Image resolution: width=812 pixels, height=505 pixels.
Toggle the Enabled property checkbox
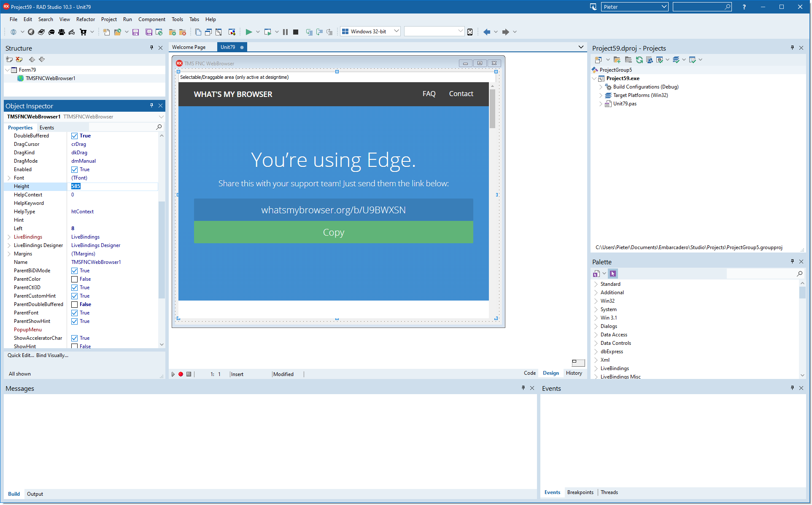pyautogui.click(x=74, y=169)
